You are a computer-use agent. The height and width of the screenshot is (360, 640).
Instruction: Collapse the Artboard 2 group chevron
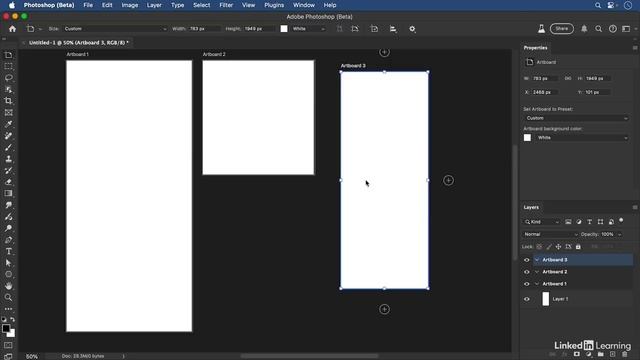(x=537, y=272)
